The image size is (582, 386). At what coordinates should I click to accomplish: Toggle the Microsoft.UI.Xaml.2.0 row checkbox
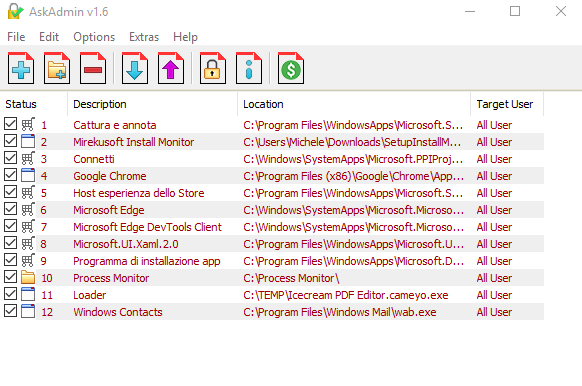pos(10,243)
